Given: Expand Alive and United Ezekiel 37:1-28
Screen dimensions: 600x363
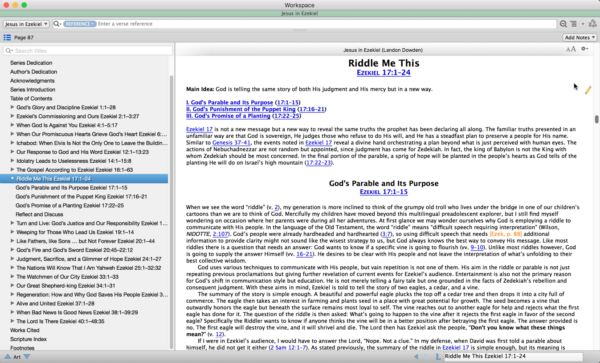Looking at the screenshot, I should point(12,303).
